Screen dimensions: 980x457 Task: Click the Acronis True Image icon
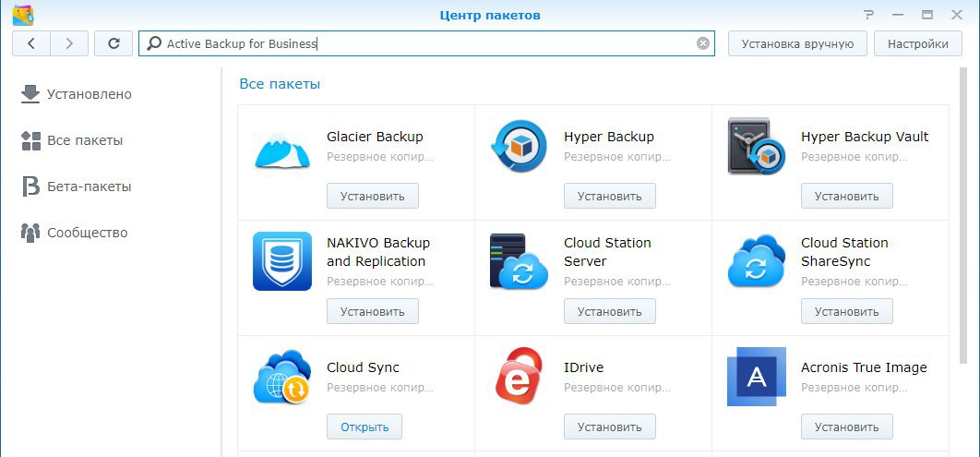757,377
